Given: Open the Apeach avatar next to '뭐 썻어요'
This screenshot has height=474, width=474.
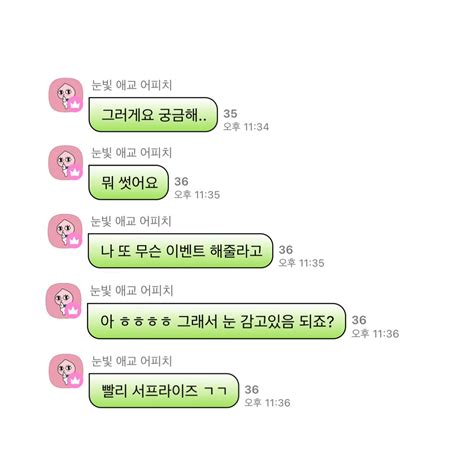Looking at the screenshot, I should click(66, 163).
